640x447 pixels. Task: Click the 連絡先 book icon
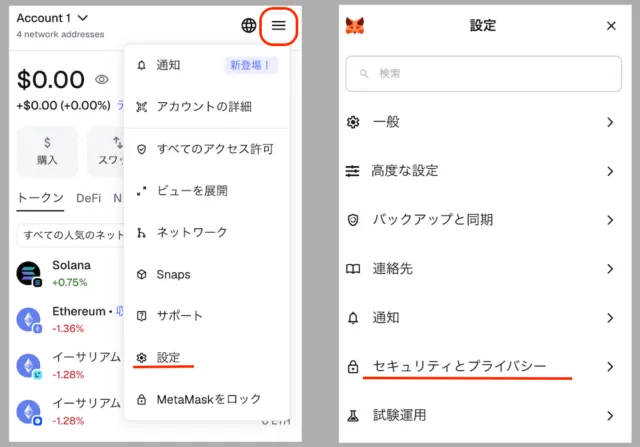(x=353, y=269)
